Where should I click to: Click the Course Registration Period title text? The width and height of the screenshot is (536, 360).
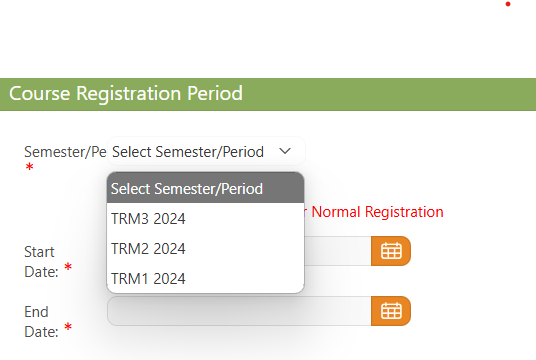click(126, 93)
